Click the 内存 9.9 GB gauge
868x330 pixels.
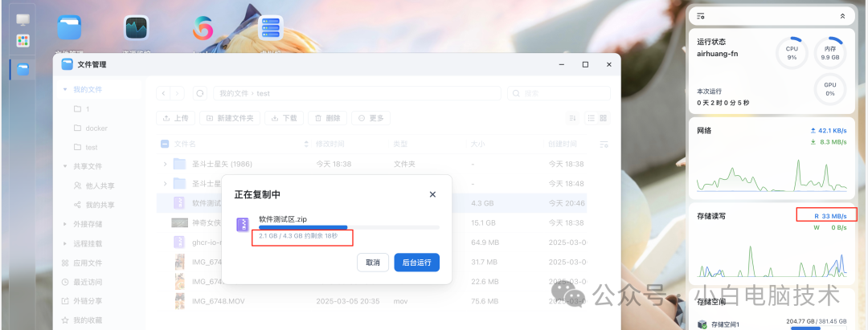pyautogui.click(x=829, y=53)
